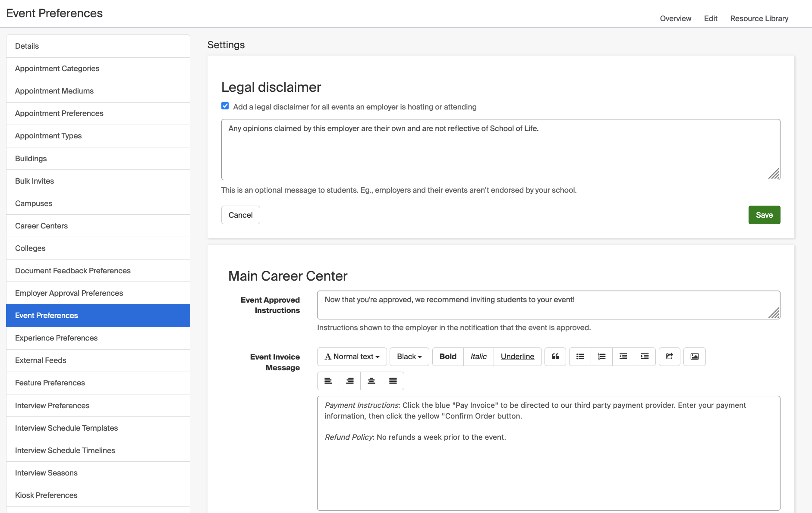Open Feature Preferences

tap(98, 383)
